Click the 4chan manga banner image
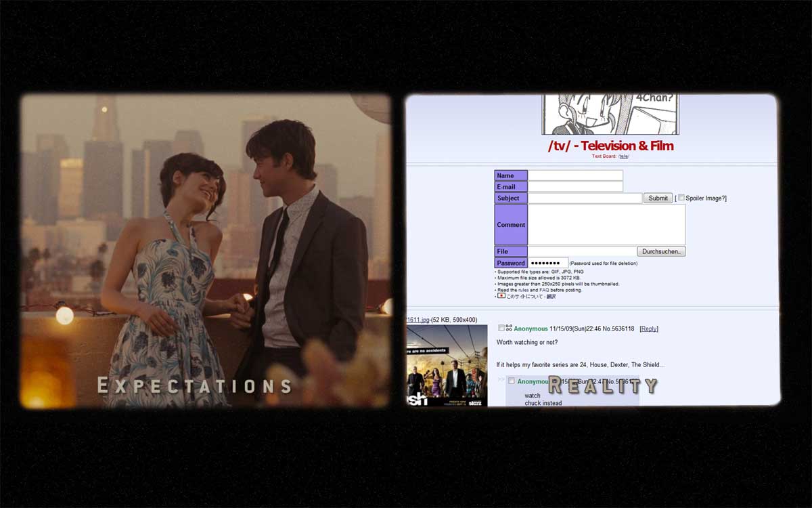 click(x=610, y=114)
